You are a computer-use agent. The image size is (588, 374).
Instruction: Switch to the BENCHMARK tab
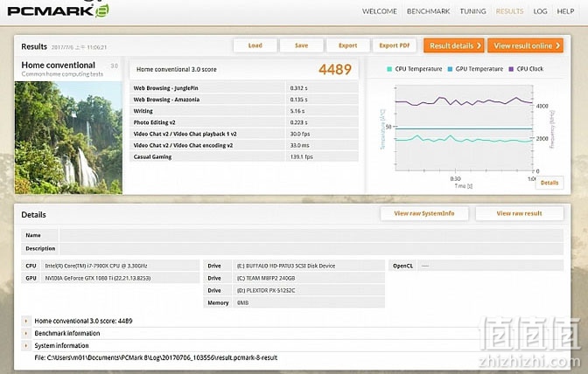pos(428,11)
